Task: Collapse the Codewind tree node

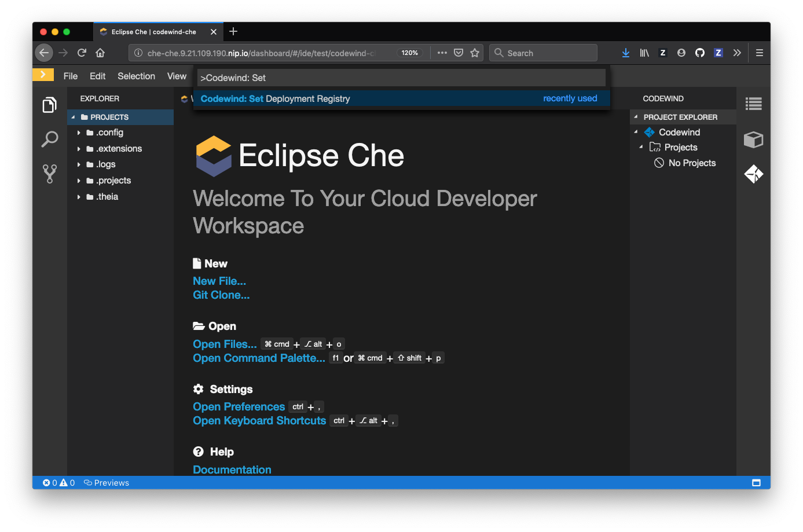Action: coord(636,132)
